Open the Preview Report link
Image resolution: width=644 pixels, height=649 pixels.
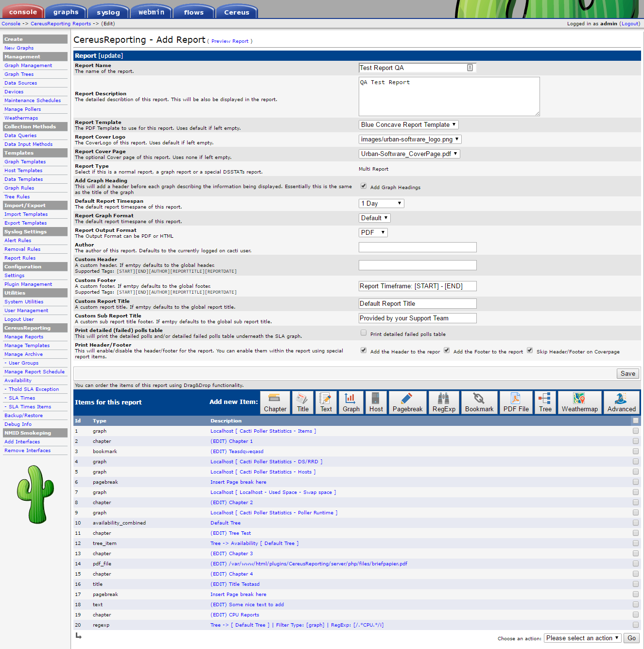[230, 41]
